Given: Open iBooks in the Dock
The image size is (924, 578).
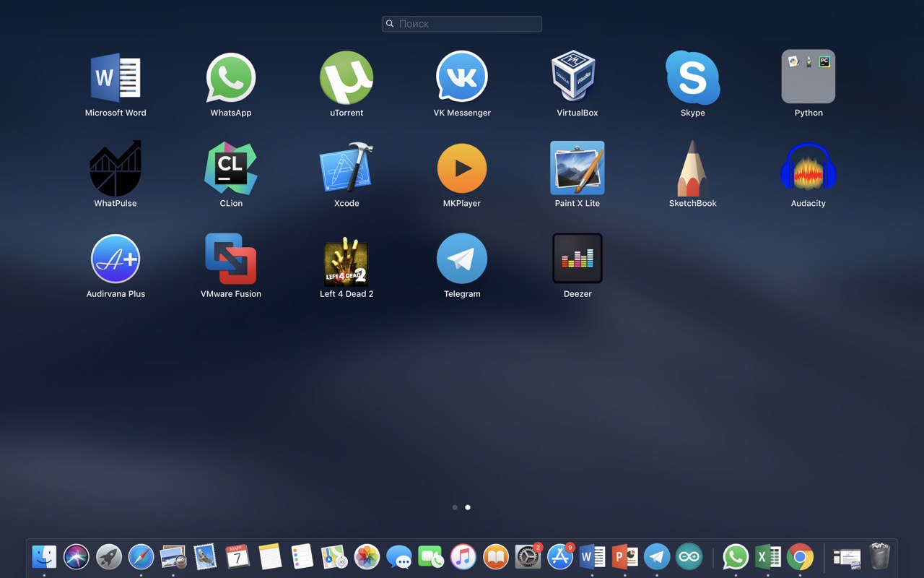Looking at the screenshot, I should coord(496,556).
